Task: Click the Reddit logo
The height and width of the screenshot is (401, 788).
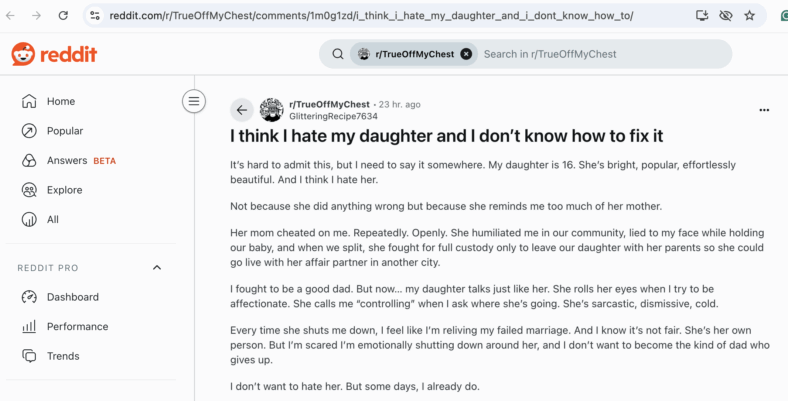Action: click(x=54, y=54)
